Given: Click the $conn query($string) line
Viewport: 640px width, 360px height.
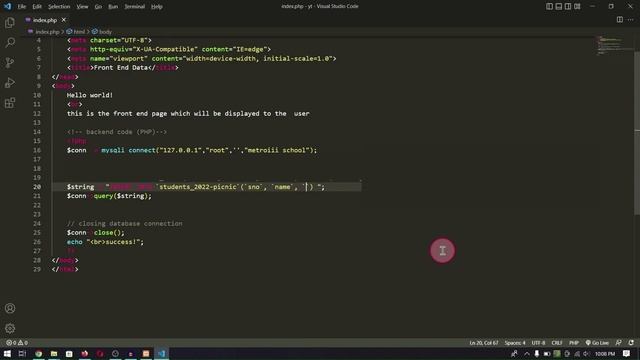Looking at the screenshot, I should [x=109, y=196].
